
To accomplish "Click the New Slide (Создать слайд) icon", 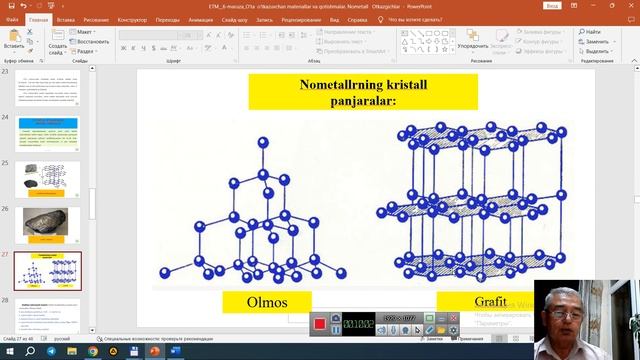I will [58, 36].
